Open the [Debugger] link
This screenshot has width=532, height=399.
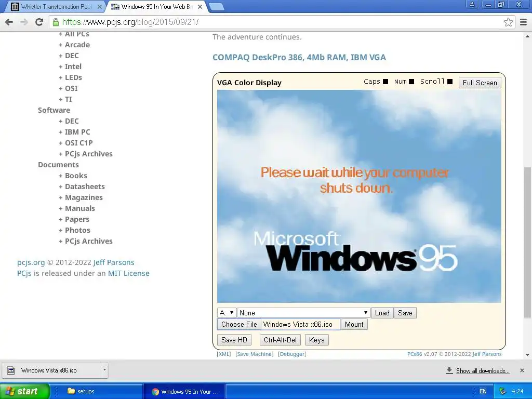(x=292, y=354)
